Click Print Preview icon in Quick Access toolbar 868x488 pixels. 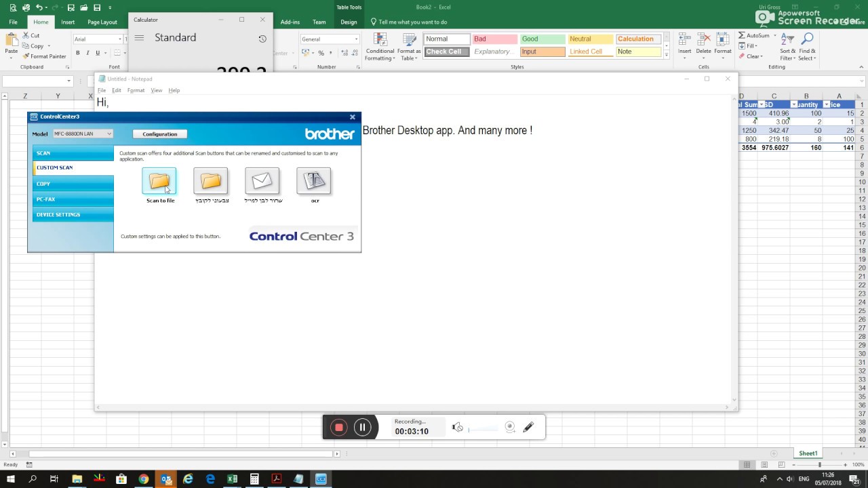13,7
